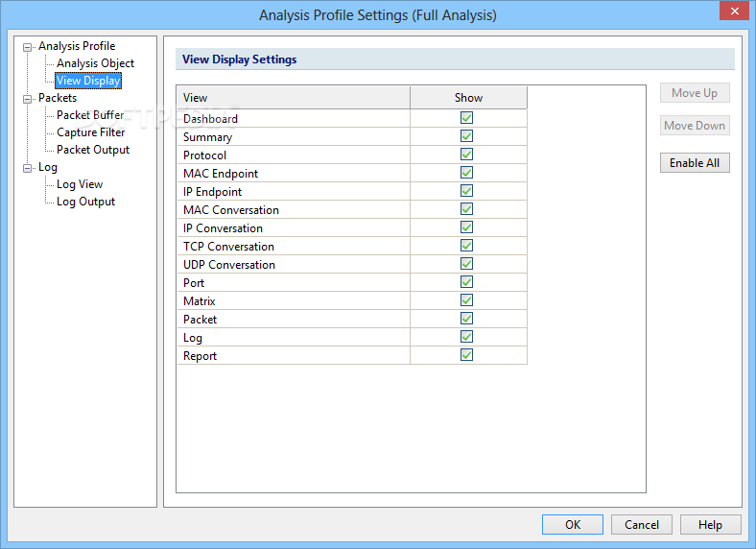This screenshot has width=756, height=549.
Task: Select the Packet row name
Action: pos(200,320)
